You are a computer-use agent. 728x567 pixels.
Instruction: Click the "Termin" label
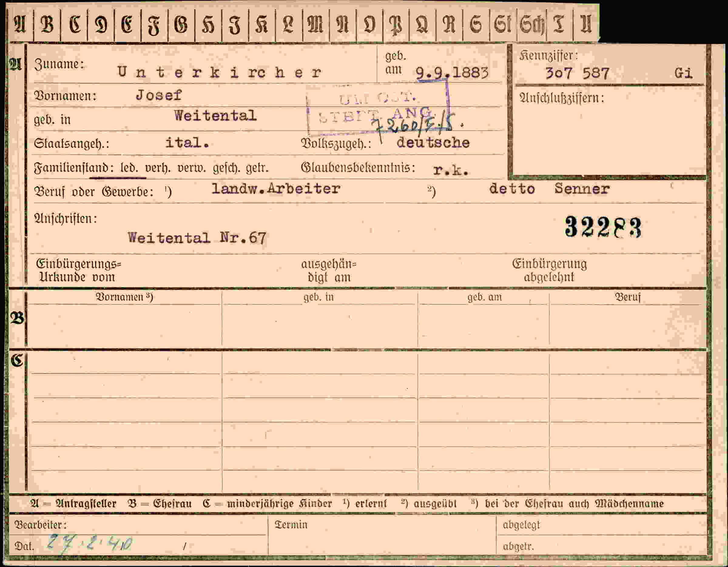pos(291,525)
